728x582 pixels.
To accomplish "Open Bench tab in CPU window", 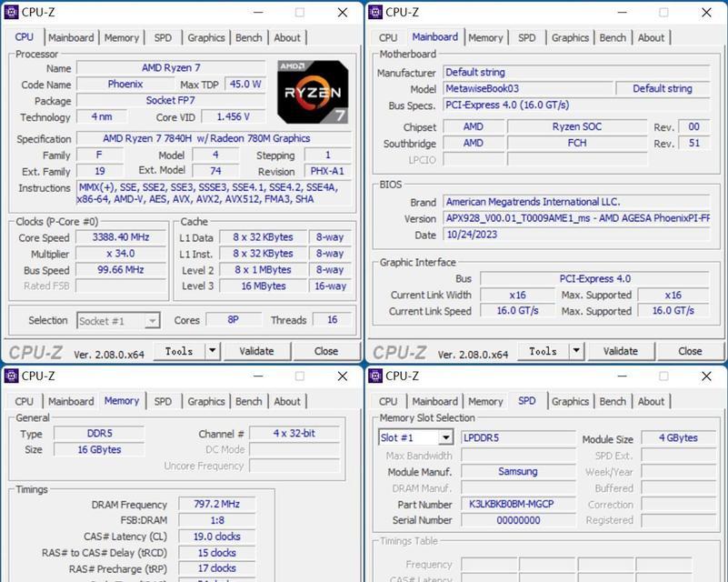I will point(248,37).
